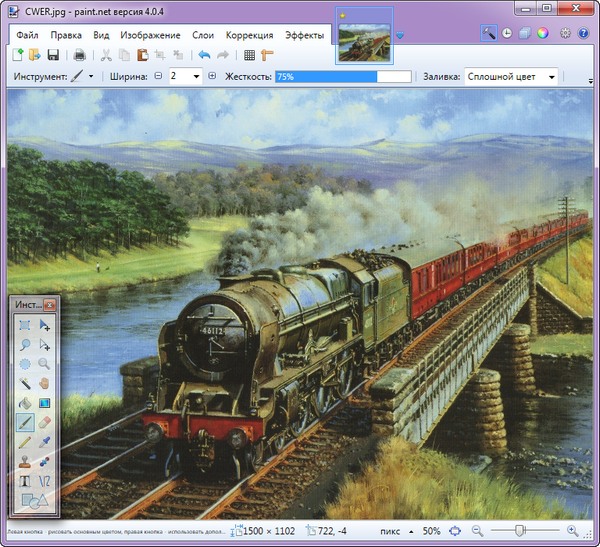Image resolution: width=600 pixels, height=547 pixels.
Task: Open the Help question mark
Action: coord(583,33)
